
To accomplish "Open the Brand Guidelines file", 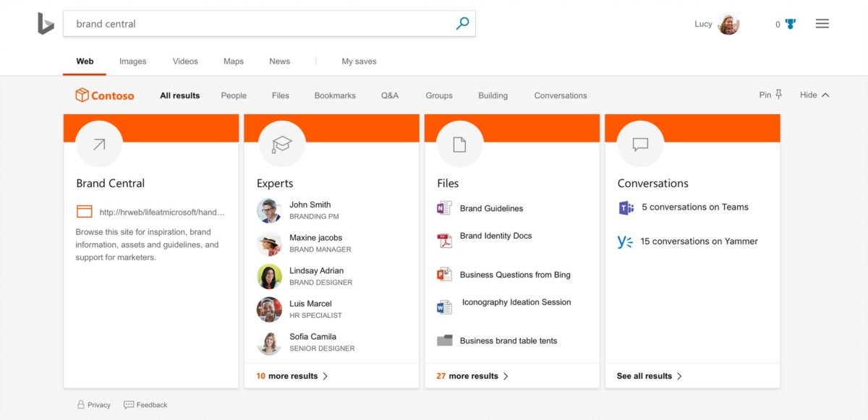I will pyautogui.click(x=491, y=208).
